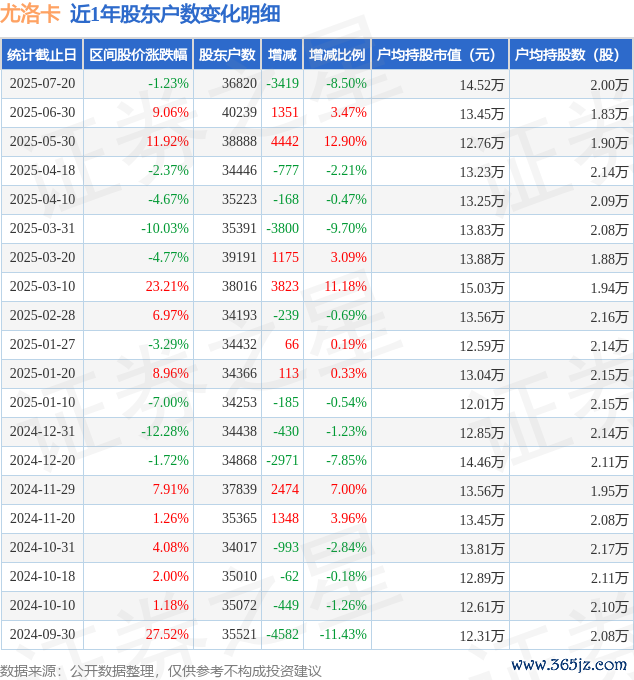Click the price change value 9.06%
634x680 pixels.
click(x=170, y=112)
